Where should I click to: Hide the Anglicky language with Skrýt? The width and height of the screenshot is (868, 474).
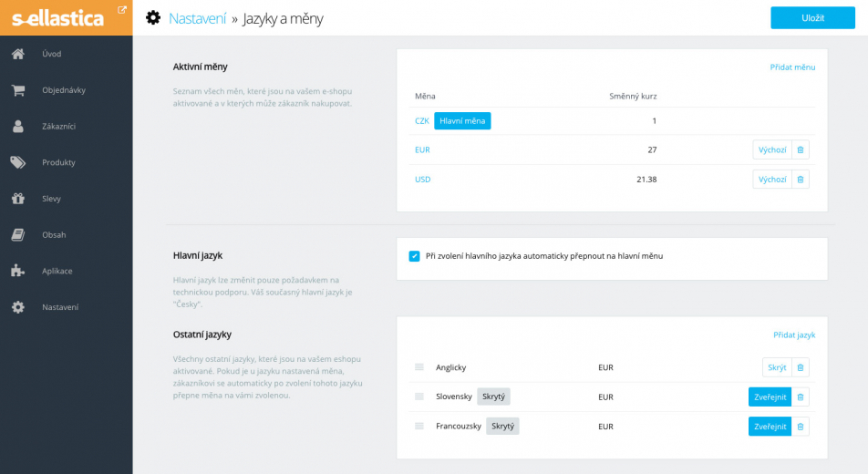point(777,367)
